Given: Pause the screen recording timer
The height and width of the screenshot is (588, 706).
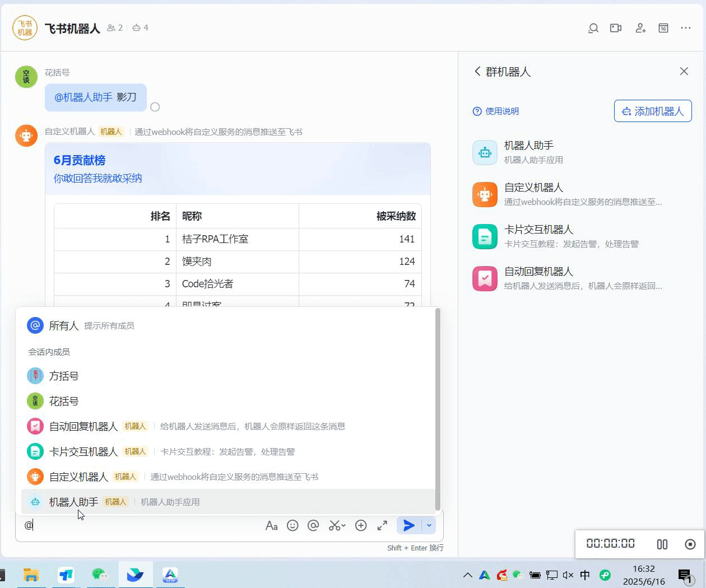Looking at the screenshot, I should pyautogui.click(x=662, y=544).
